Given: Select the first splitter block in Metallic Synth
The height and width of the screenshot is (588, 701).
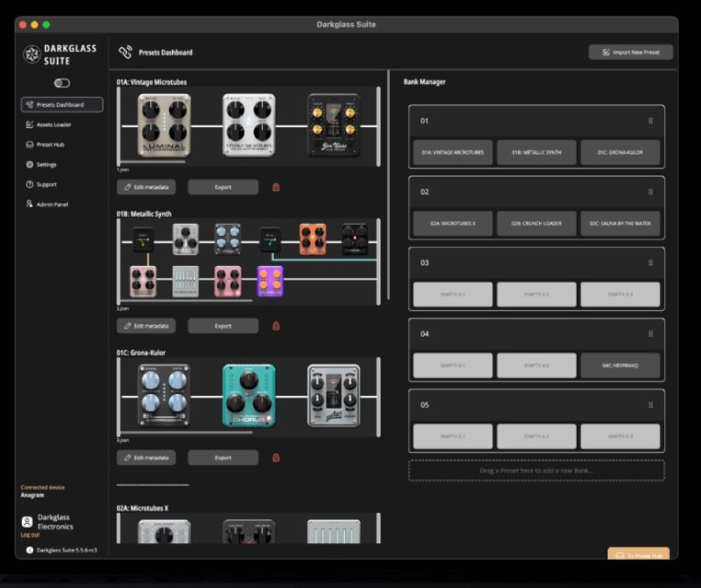Looking at the screenshot, I should pyautogui.click(x=143, y=240).
